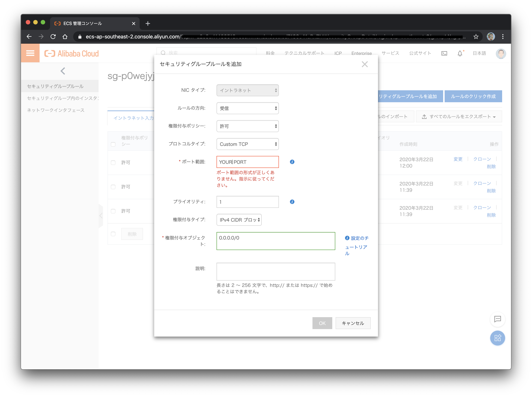Image resolution: width=532 pixels, height=397 pixels.
Task: Select the ネットワークインタフェース sidebar item
Action: (x=56, y=110)
